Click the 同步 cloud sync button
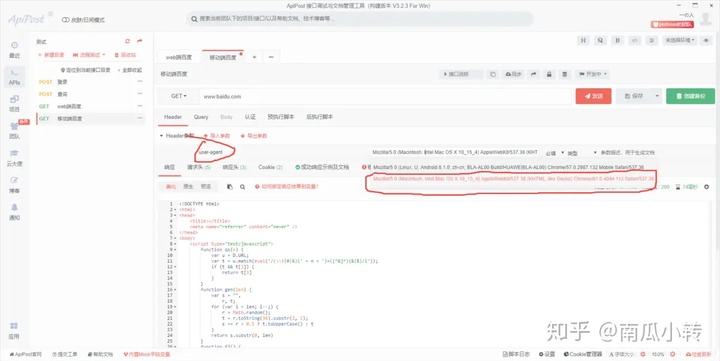 (x=514, y=74)
